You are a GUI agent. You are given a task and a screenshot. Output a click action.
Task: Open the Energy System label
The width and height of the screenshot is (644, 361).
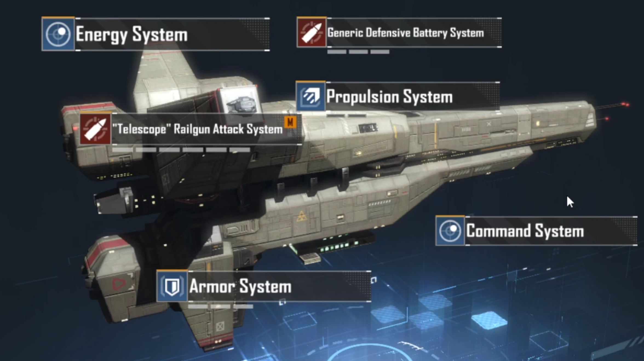131,35
